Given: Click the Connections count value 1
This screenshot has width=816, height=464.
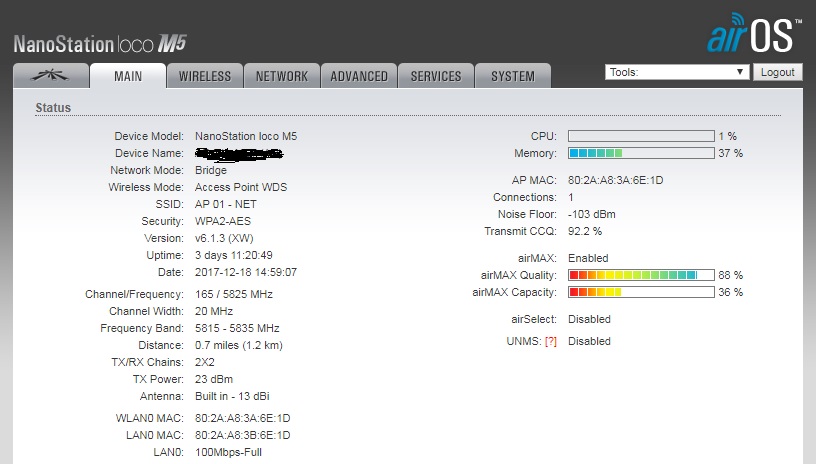Looking at the screenshot, I should pyautogui.click(x=571, y=198).
